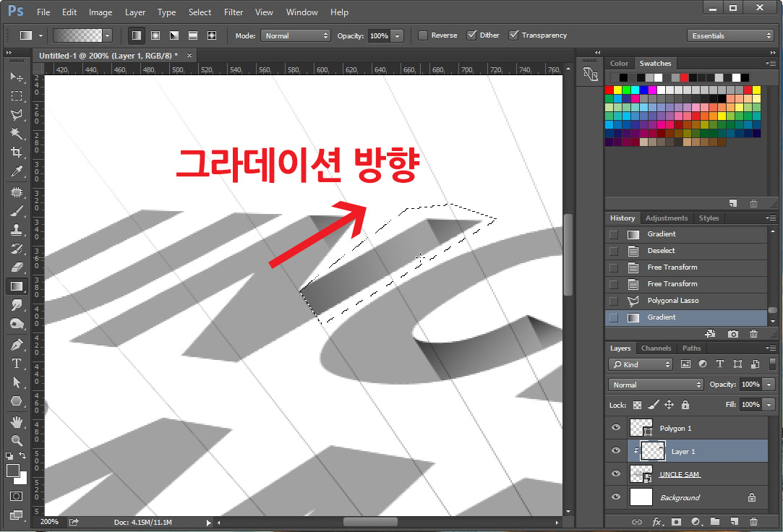Select the Horizontal Type tool
This screenshot has height=532, width=783.
17,364
